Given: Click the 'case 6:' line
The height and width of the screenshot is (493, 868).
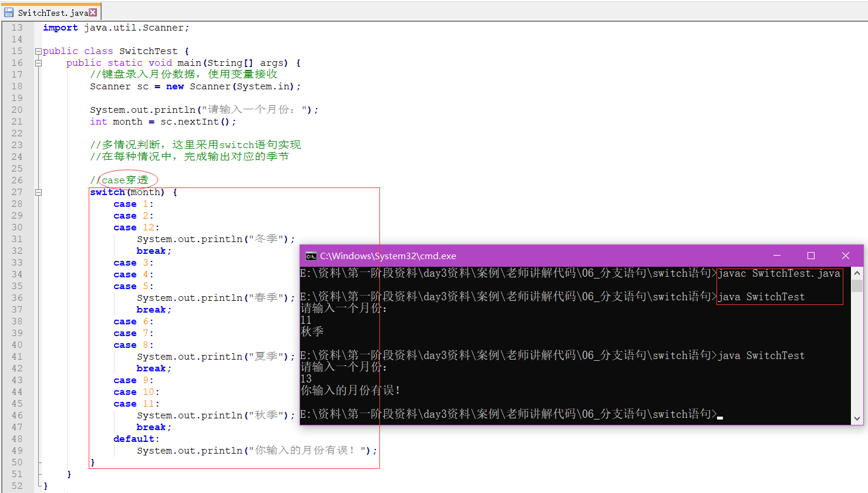Looking at the screenshot, I should [133, 321].
